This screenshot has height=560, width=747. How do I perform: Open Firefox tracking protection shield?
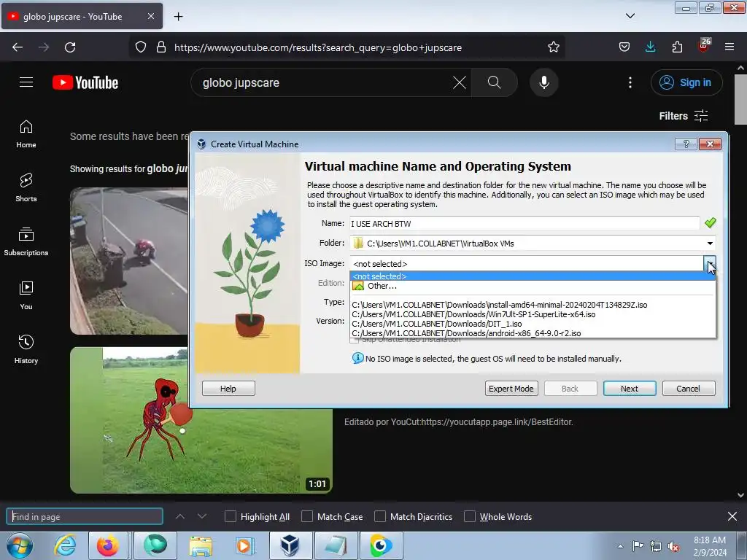141,47
